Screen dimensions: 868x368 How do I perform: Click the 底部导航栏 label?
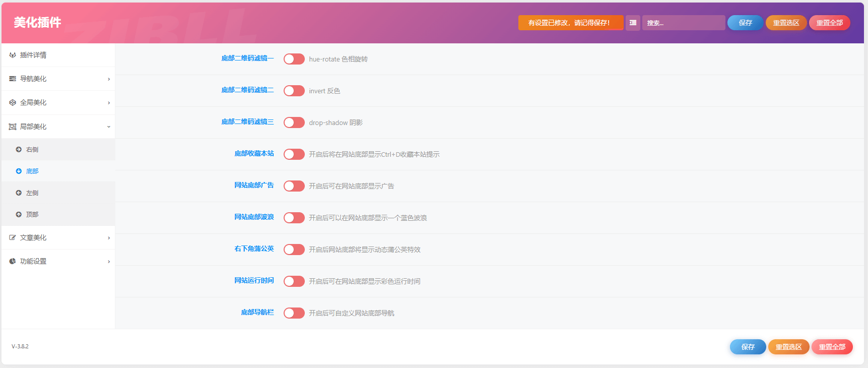click(257, 313)
